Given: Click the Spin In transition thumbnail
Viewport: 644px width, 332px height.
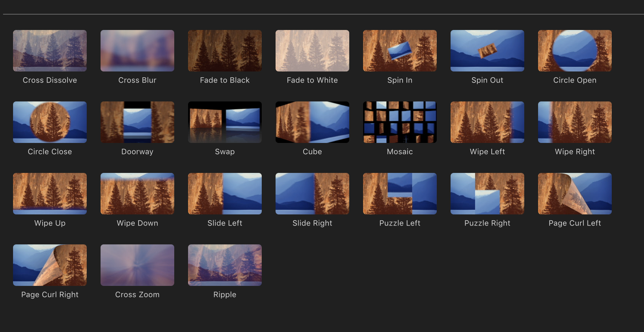Looking at the screenshot, I should tap(400, 51).
